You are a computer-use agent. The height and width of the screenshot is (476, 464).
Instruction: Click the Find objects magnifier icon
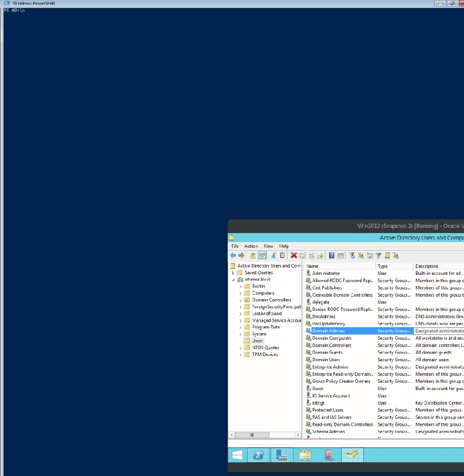pyautogui.click(x=387, y=255)
